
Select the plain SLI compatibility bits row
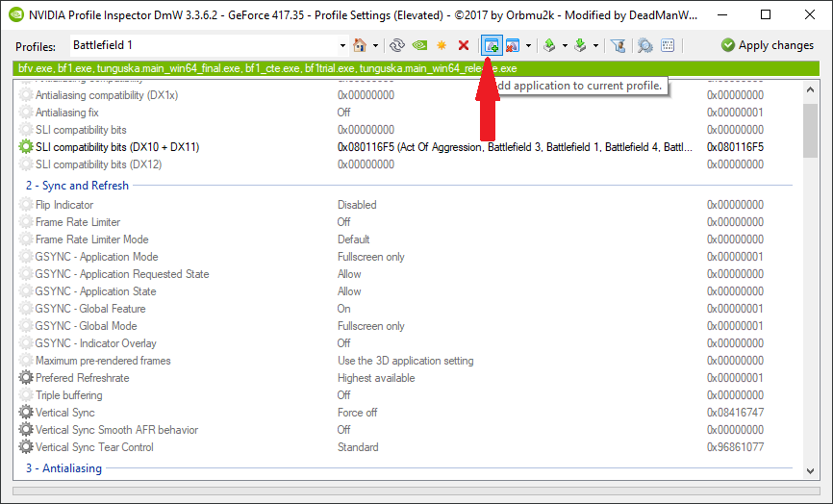[x=81, y=130]
